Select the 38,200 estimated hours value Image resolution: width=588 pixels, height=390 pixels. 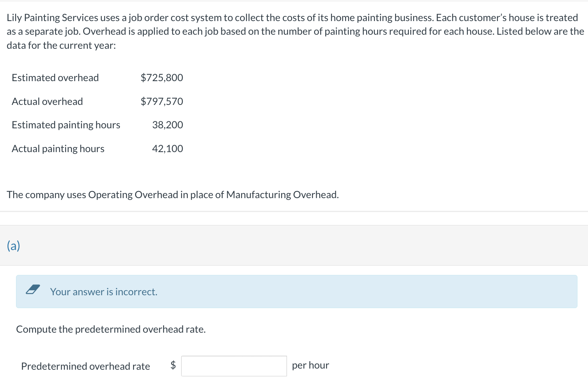[x=167, y=125]
